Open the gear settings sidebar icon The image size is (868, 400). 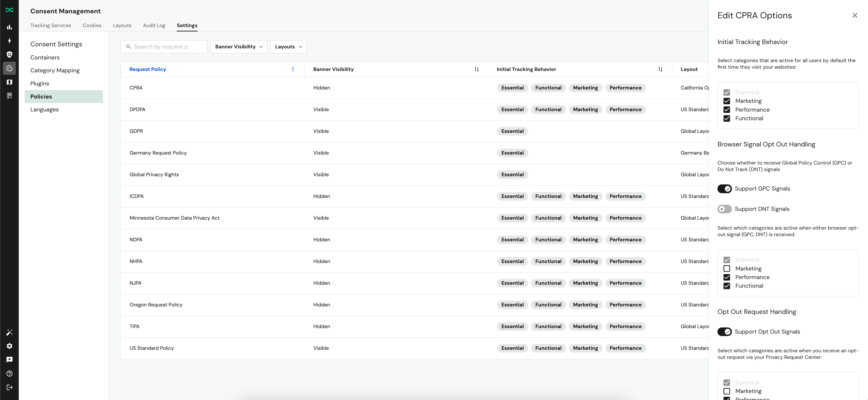(x=9, y=346)
